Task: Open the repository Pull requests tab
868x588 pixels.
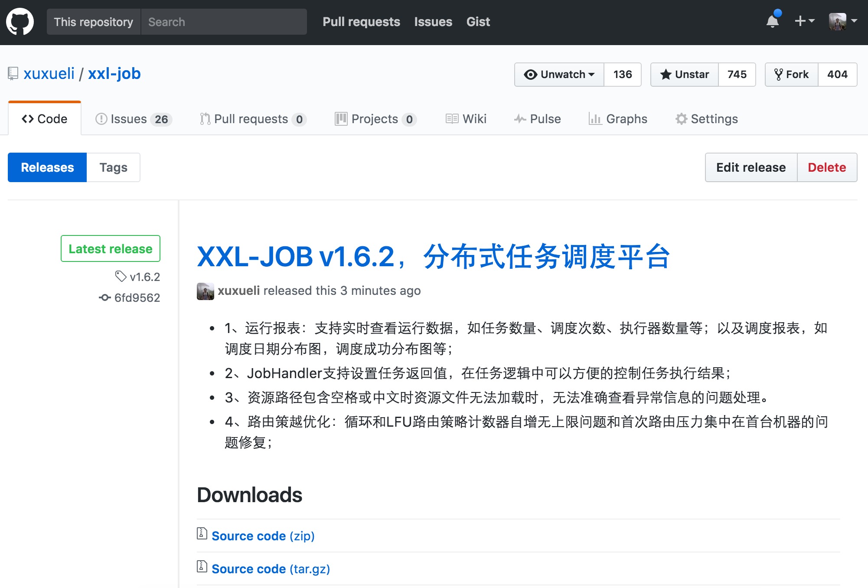Action: (x=253, y=119)
